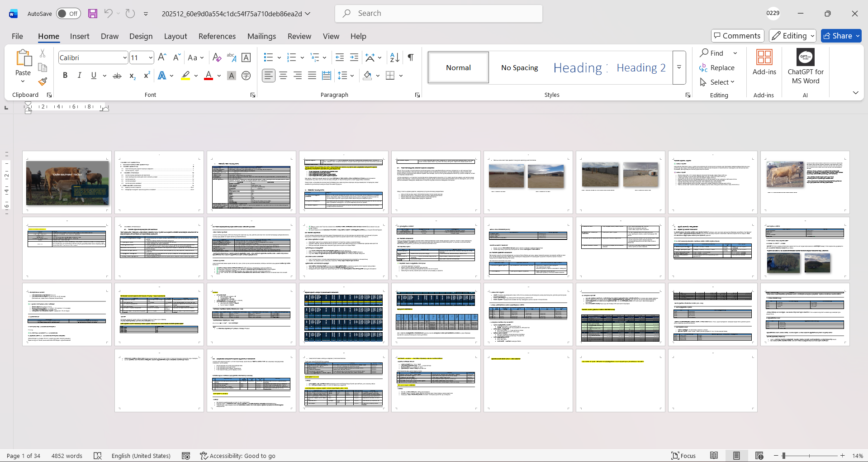
Task: Open the Editing mode dropdown
Action: (793, 36)
